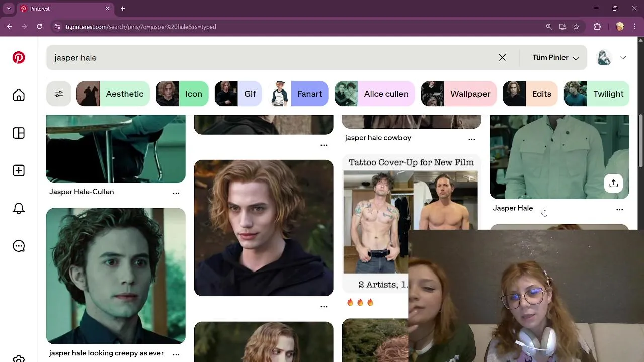View site information icon in address bar
The height and width of the screenshot is (362, 644).
tap(57, 27)
